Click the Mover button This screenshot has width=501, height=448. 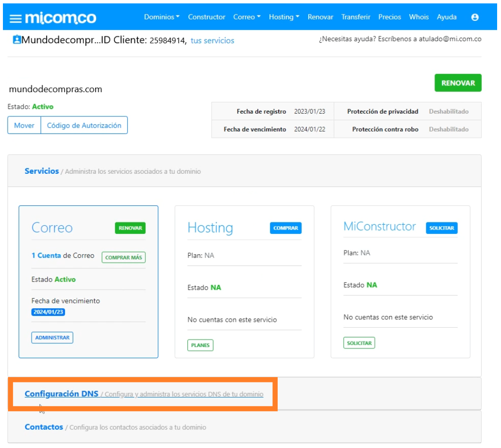24,125
